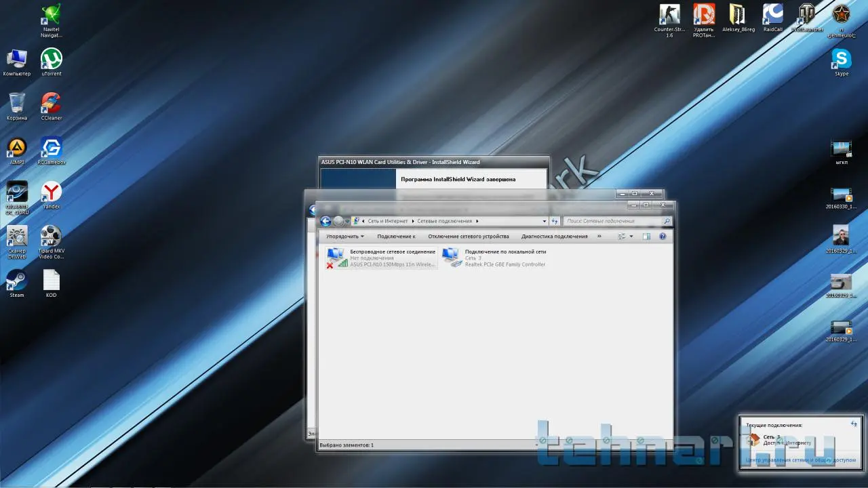Select Сеть 3 in the network flyout
The height and width of the screenshot is (488, 868).
(780, 440)
